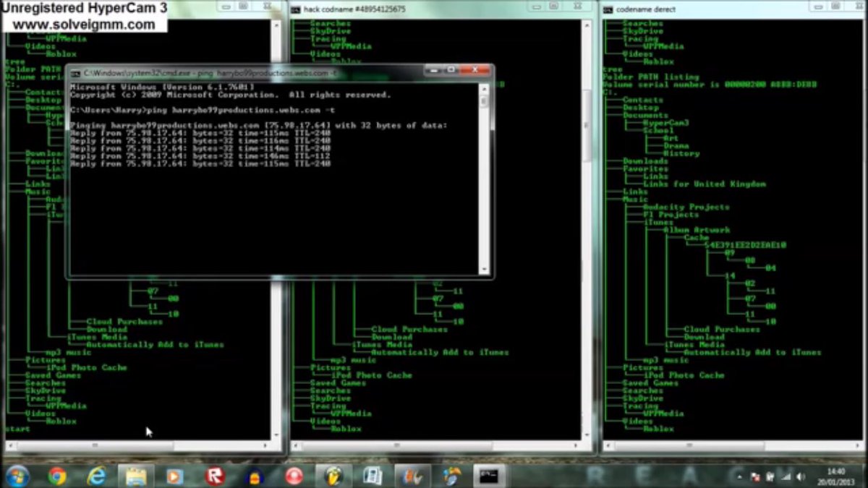Click the ping window's scroll down arrow
The image size is (868, 488).
pos(484,269)
